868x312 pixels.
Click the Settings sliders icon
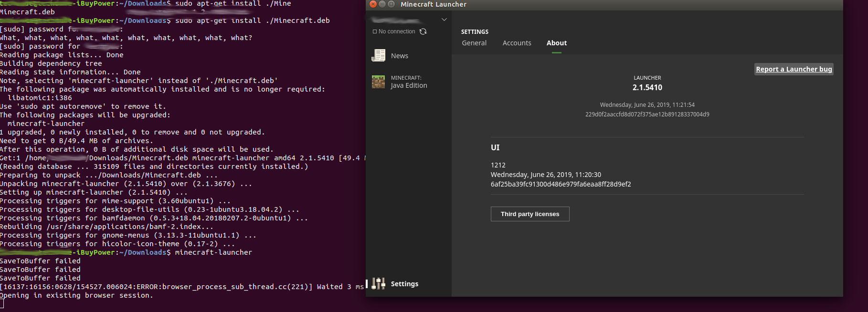click(x=378, y=283)
